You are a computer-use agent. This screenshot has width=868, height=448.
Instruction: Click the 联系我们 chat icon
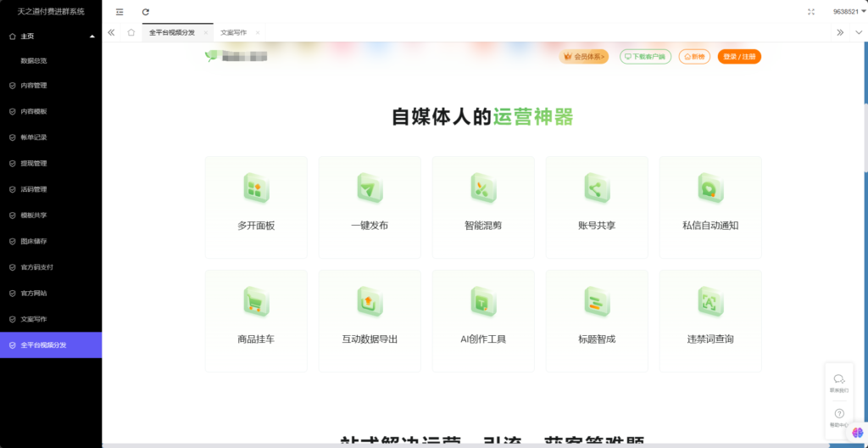click(x=839, y=378)
